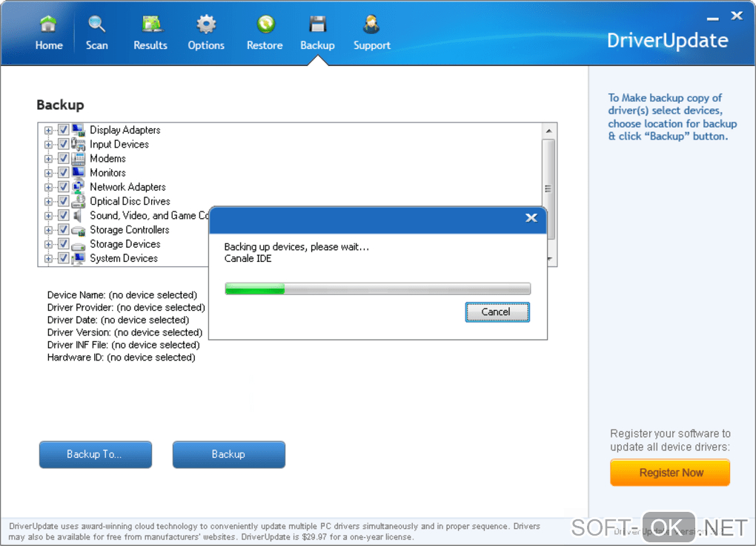Expand the Optical Disc Drives node

48,201
